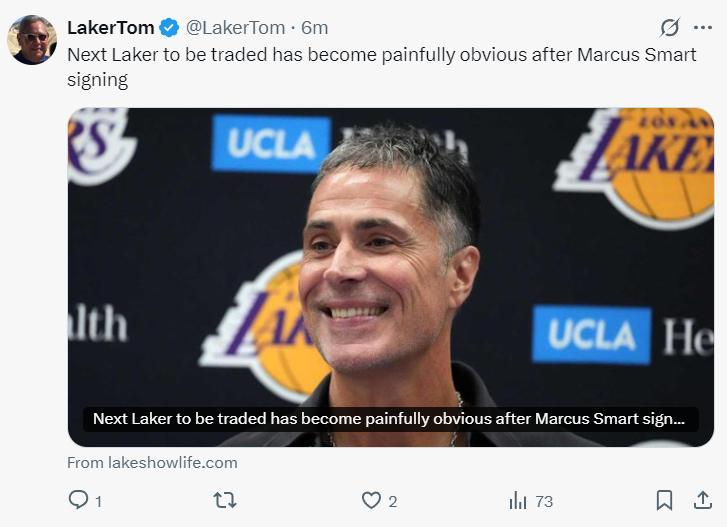Screen dimensions: 727x527
Task: Open LakerTom's profile picture
Action: 32,39
